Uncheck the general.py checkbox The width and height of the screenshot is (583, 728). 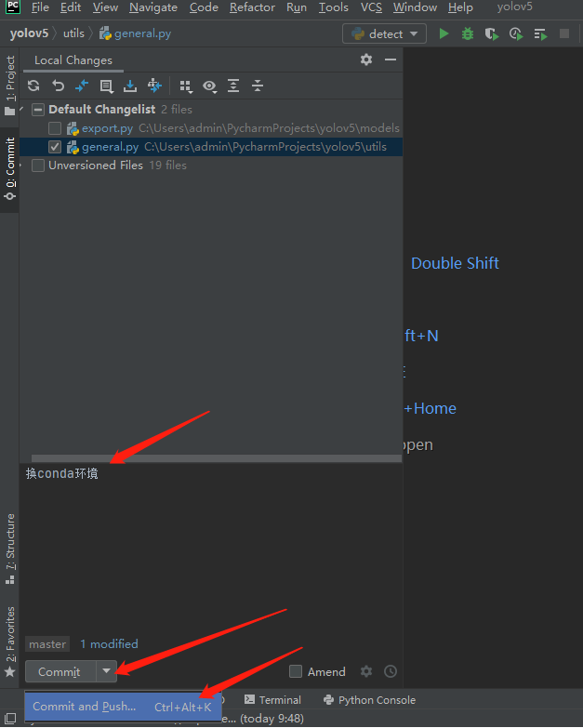click(55, 147)
